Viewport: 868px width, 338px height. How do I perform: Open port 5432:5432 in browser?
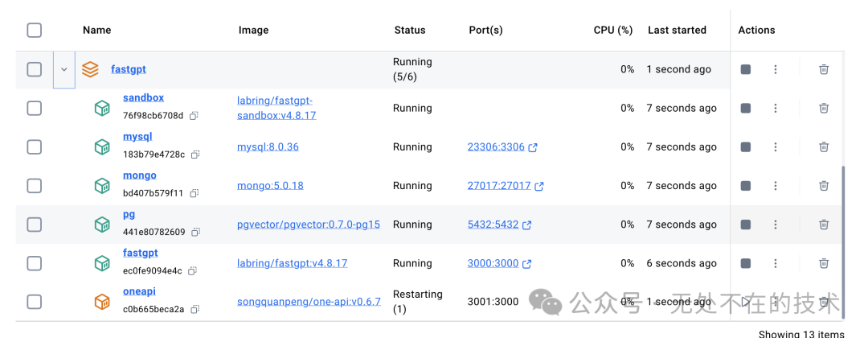[499, 225]
